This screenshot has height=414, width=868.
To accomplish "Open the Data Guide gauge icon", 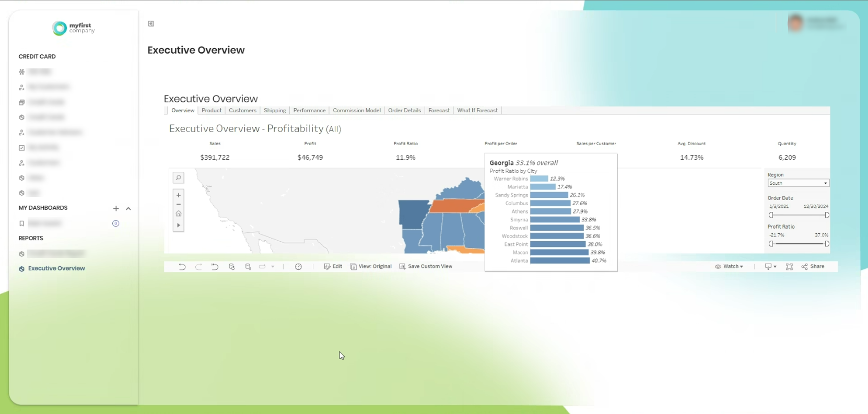I will 298,267.
